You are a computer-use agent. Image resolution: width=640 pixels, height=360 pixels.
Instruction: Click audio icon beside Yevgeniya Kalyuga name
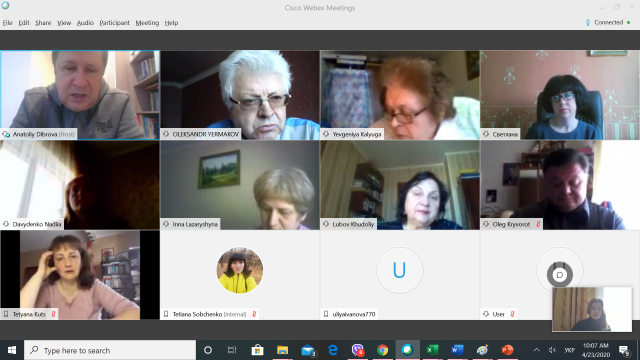pyautogui.click(x=326, y=134)
